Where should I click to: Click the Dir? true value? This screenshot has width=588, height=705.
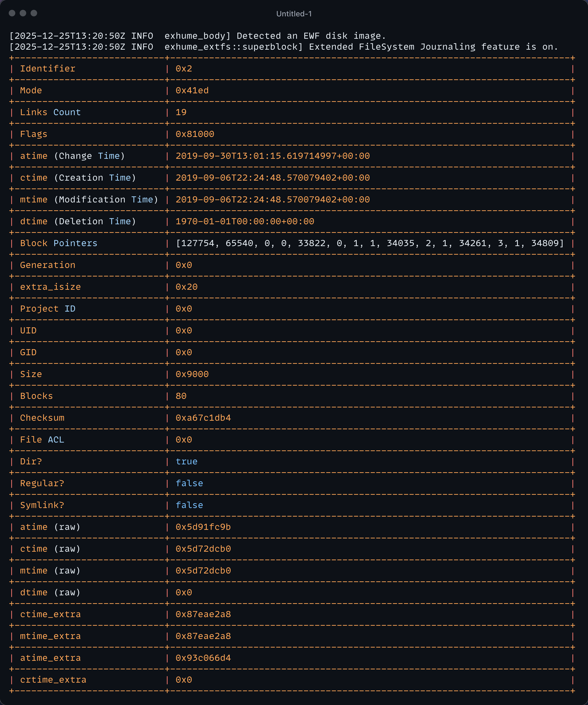(x=186, y=462)
